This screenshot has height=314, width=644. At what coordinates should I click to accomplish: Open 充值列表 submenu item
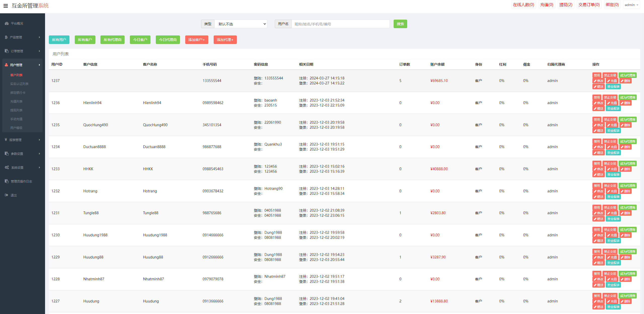[16, 101]
